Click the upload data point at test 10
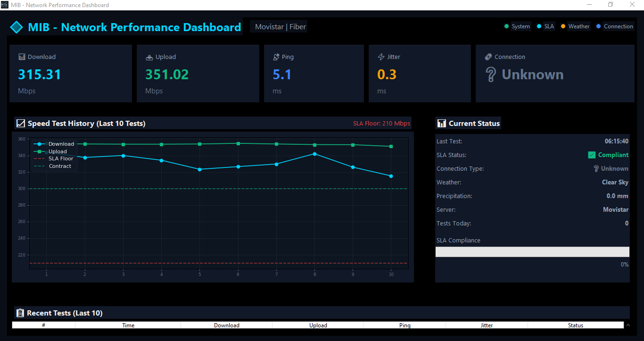The height and width of the screenshot is (341, 644). (x=391, y=146)
